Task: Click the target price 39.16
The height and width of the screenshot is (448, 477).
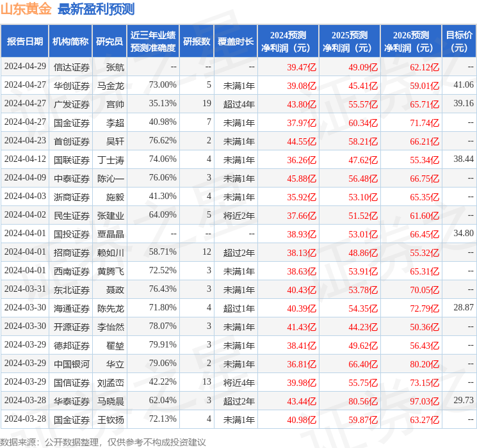Action: (464, 103)
